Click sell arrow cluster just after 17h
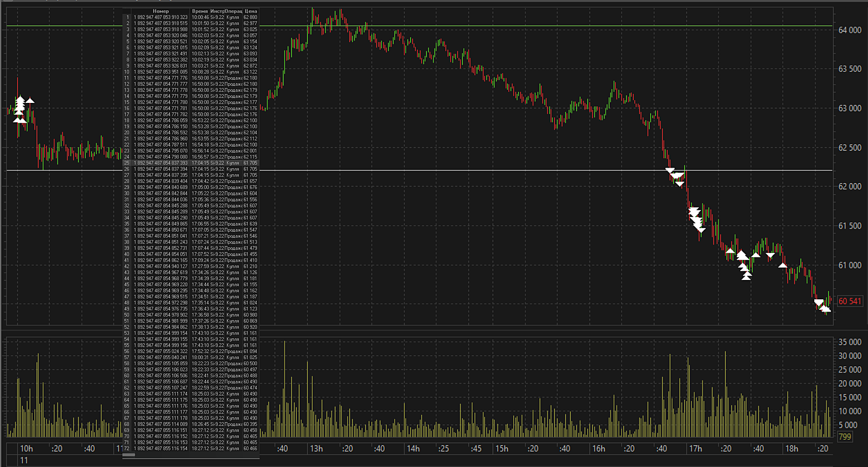The height and width of the screenshot is (467, 868). (696, 219)
